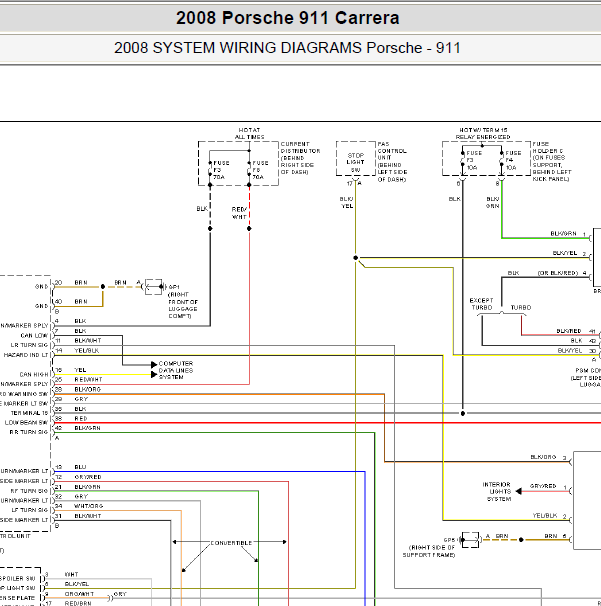The image size is (601, 606).
Task: Select the "CURRENT DISTRIBUTOR" component description
Action: pyautogui.click(x=300, y=158)
